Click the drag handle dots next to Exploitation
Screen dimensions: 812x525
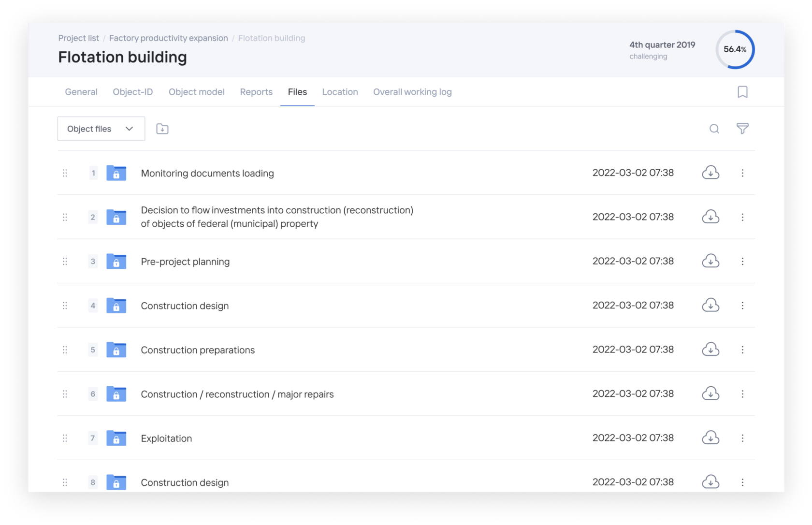click(65, 438)
